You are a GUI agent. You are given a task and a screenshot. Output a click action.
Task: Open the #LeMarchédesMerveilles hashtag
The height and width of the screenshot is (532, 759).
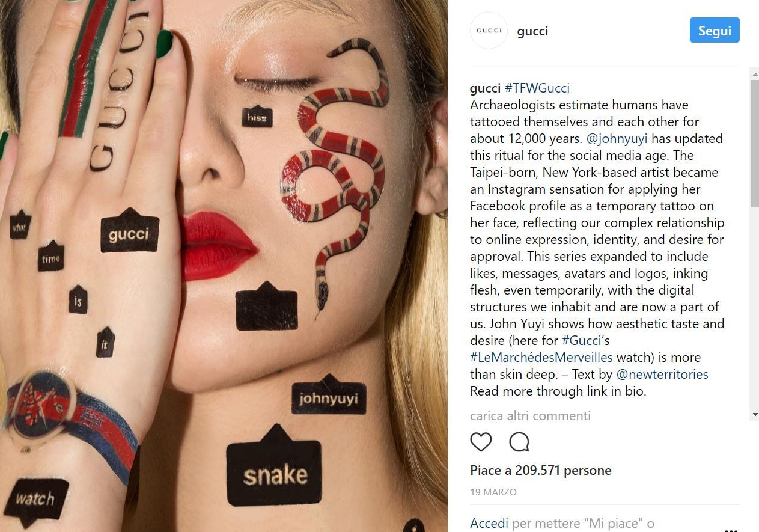pos(541,358)
